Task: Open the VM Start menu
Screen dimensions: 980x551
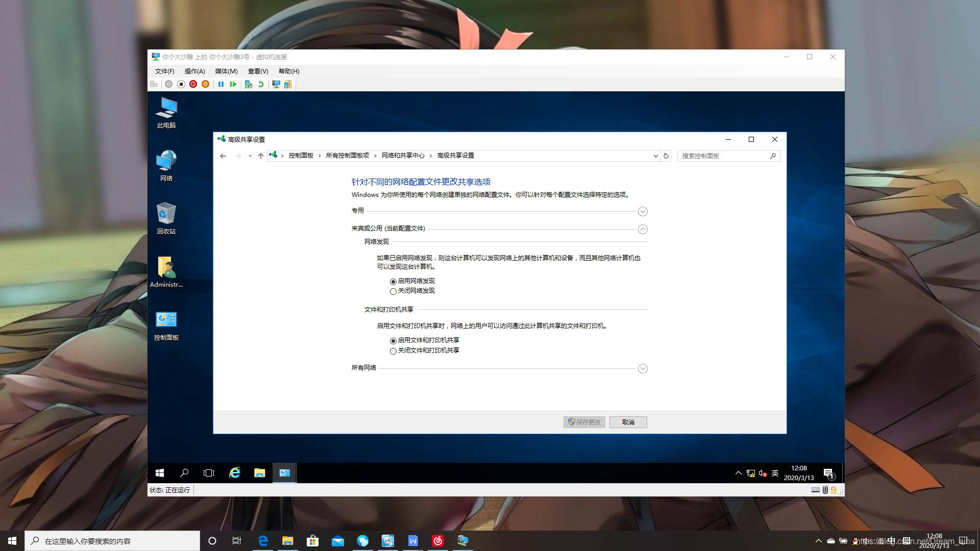Action: 160,473
